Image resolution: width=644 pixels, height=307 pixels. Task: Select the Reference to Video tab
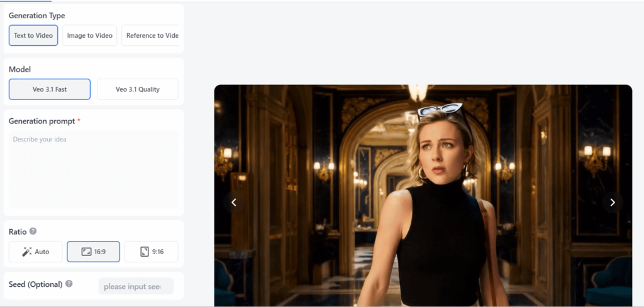[x=151, y=36]
